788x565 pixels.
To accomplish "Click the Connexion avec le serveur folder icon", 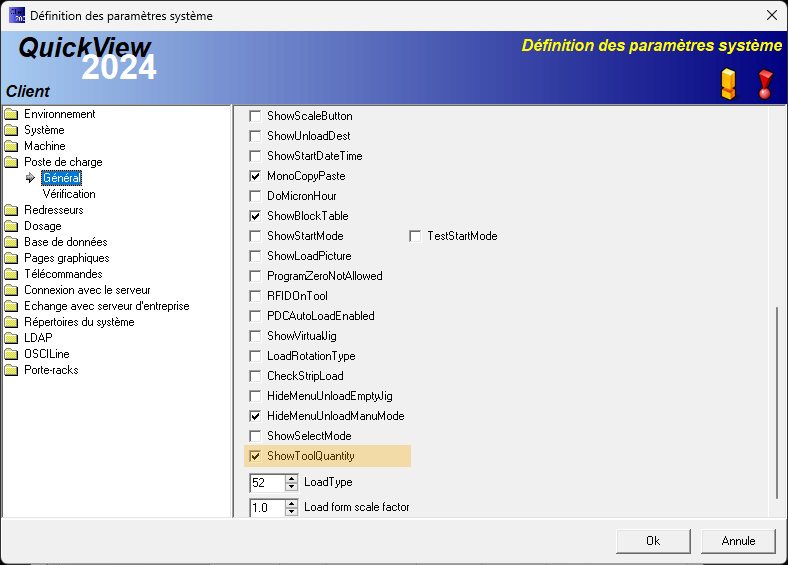I will pyautogui.click(x=11, y=290).
